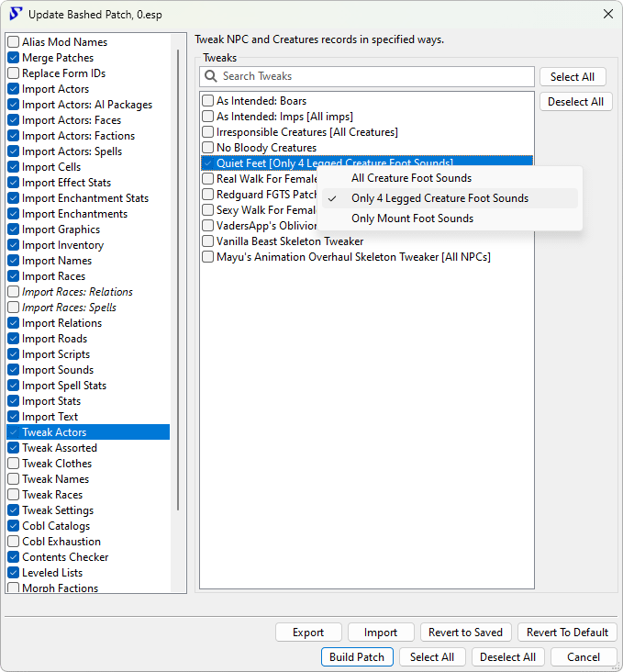Select Import Actors: AI Packages row
623x672 pixels.
87,105
